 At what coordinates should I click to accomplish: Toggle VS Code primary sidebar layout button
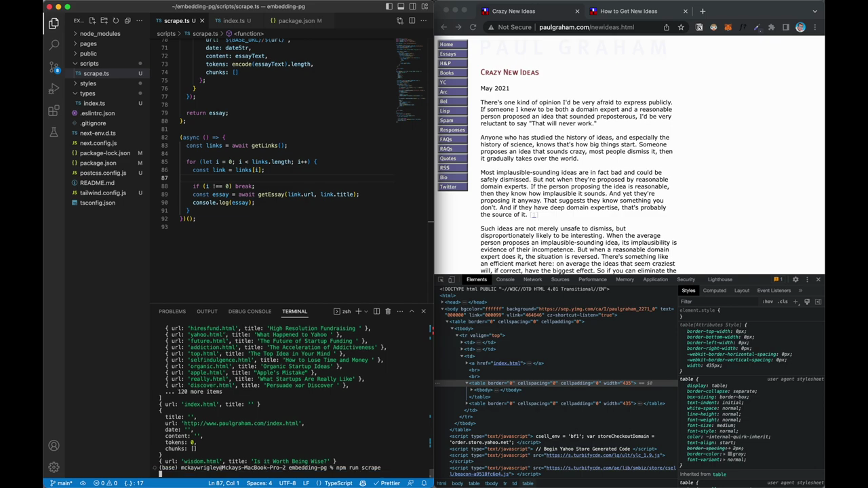[x=389, y=7]
